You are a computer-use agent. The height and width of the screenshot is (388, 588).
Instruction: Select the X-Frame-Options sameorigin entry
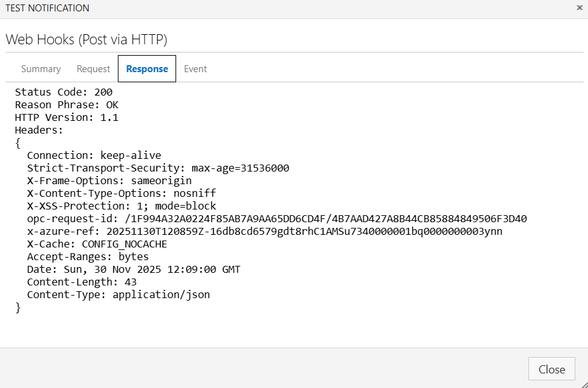pos(109,180)
